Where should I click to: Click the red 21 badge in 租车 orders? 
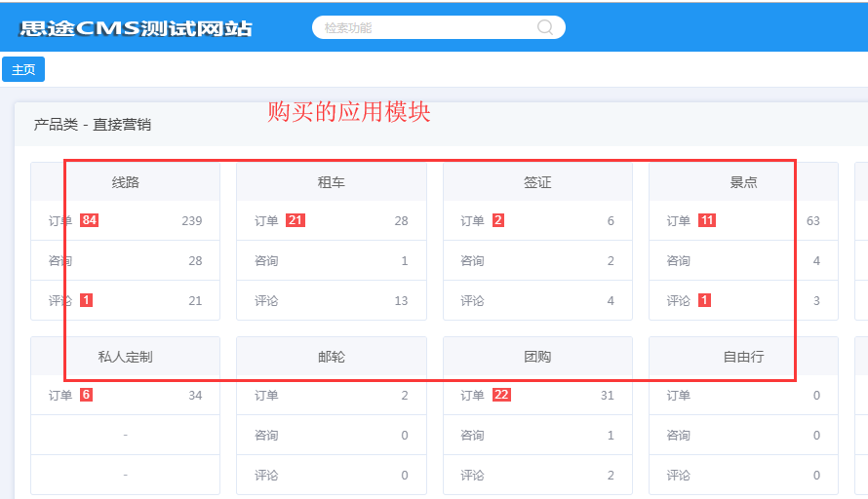pyautogui.click(x=296, y=221)
